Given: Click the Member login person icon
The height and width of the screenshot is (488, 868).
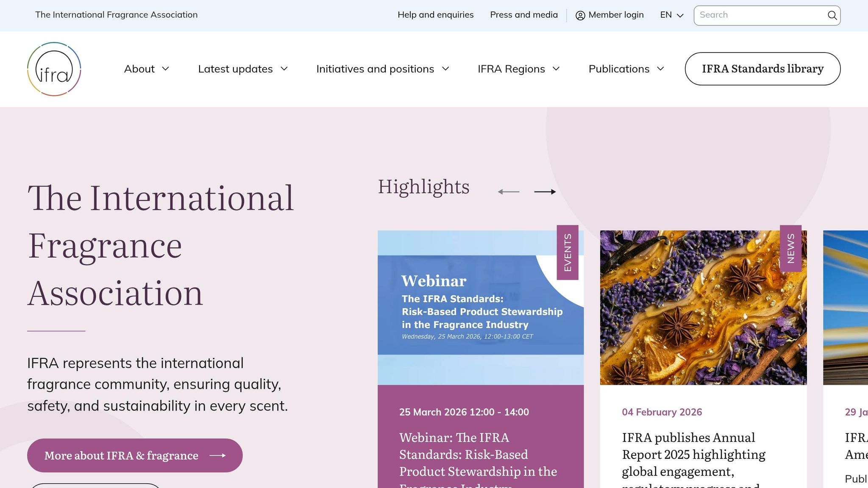Looking at the screenshot, I should [x=579, y=15].
